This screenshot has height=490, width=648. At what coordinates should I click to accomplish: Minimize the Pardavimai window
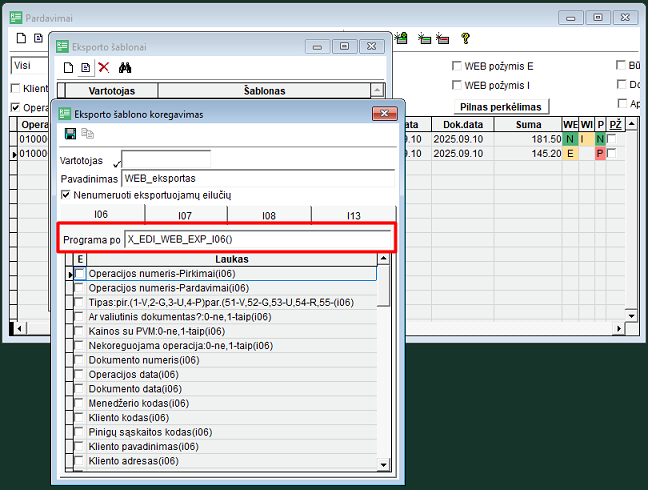571,18
